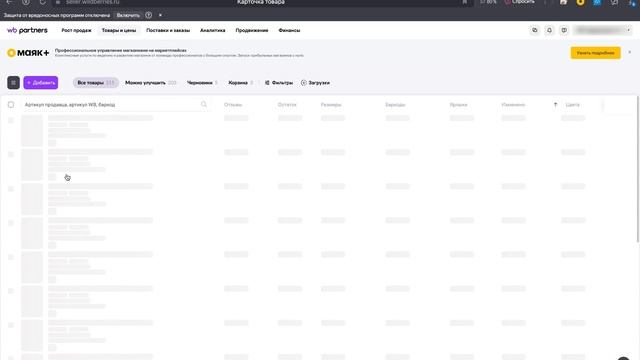Click the help question-mark icon in protection bar
Image resolution: width=640 pixels, height=360 pixels.
pyautogui.click(x=149, y=15)
